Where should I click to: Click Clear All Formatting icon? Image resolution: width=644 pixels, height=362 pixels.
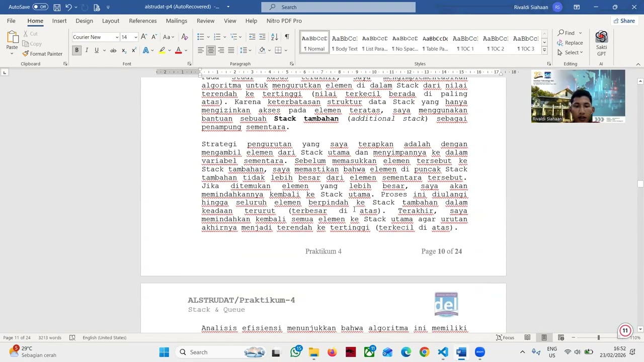[x=185, y=37]
